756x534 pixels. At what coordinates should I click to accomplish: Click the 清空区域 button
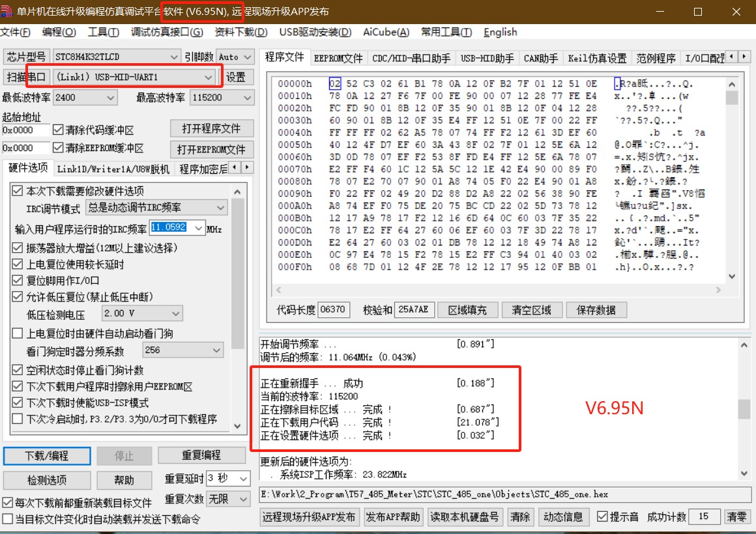coord(531,310)
